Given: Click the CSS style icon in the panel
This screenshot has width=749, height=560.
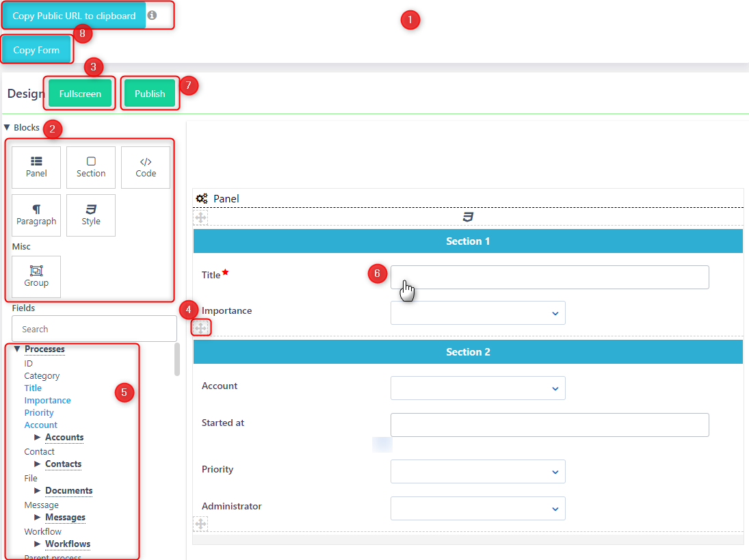Looking at the screenshot, I should click(x=468, y=217).
